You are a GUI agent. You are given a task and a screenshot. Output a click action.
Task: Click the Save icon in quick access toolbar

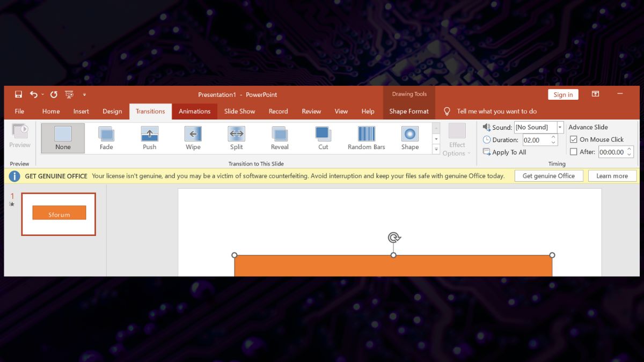pos(19,94)
